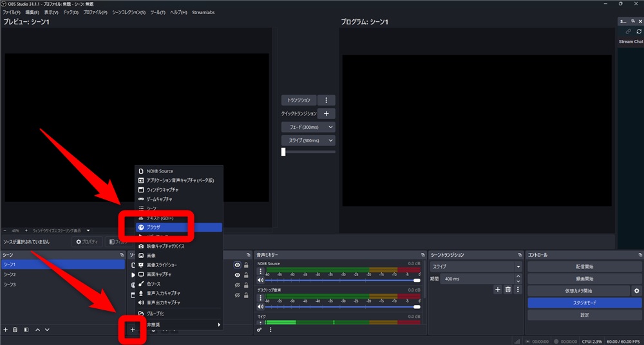Select ゲームキャプチャ from the source menu

179,199
